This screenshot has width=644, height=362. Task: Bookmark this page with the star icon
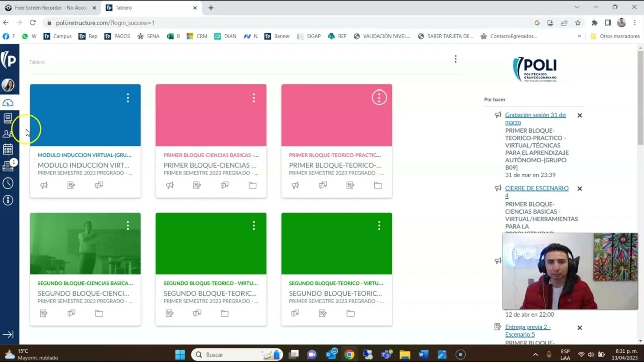[578, 23]
